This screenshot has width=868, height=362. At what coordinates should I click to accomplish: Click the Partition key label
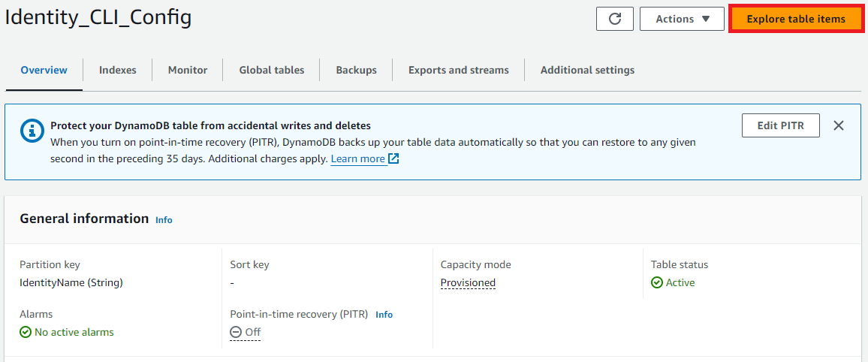tap(50, 264)
